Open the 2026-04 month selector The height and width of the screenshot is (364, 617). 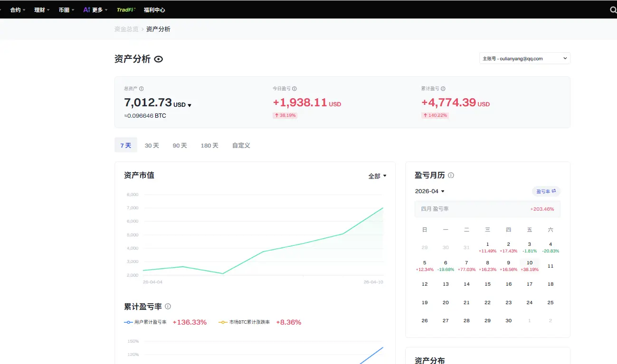coord(430,191)
